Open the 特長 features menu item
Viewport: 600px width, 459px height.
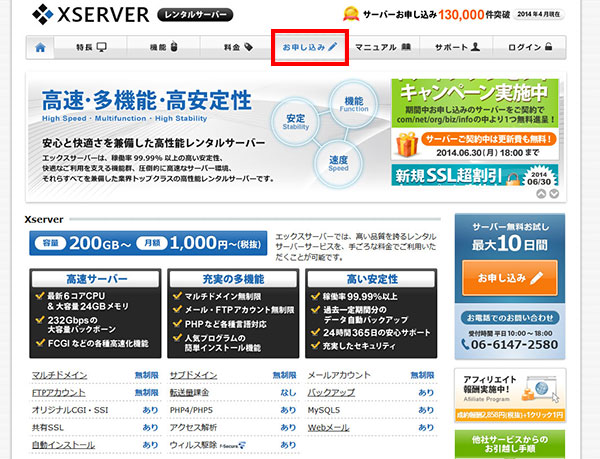click(91, 47)
